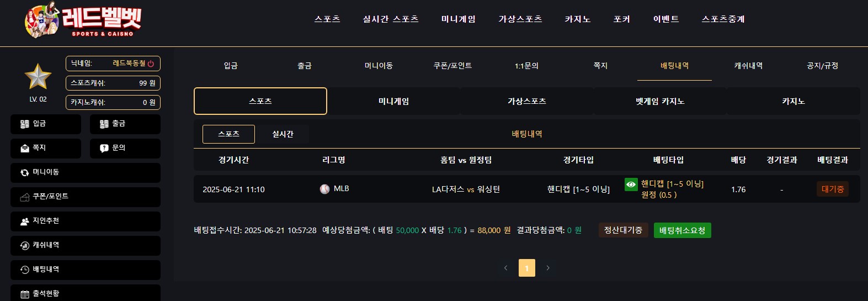This screenshot has height=301, width=868.
Task: Open 쪽지 envelope icon in sidebar
Action: pos(25,148)
